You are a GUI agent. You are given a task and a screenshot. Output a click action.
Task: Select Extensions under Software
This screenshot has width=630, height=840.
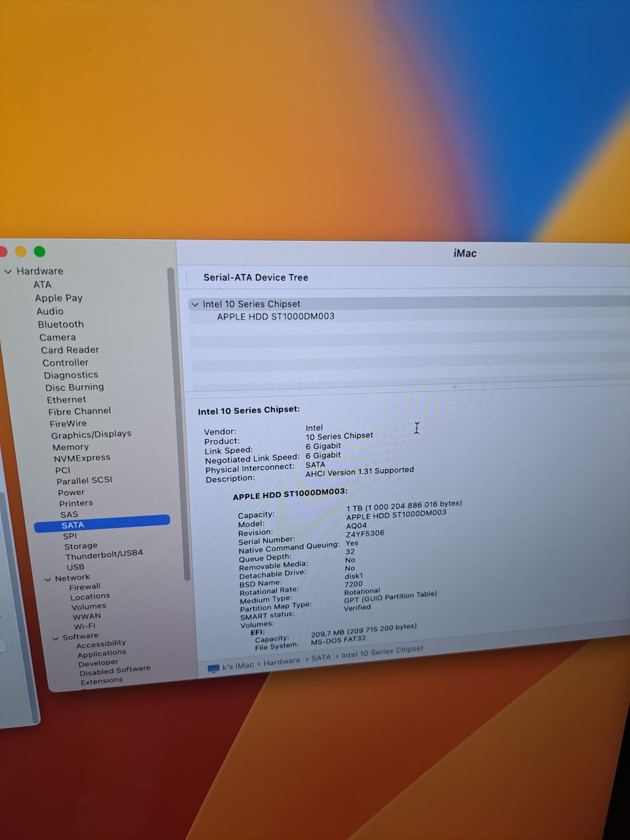click(102, 681)
